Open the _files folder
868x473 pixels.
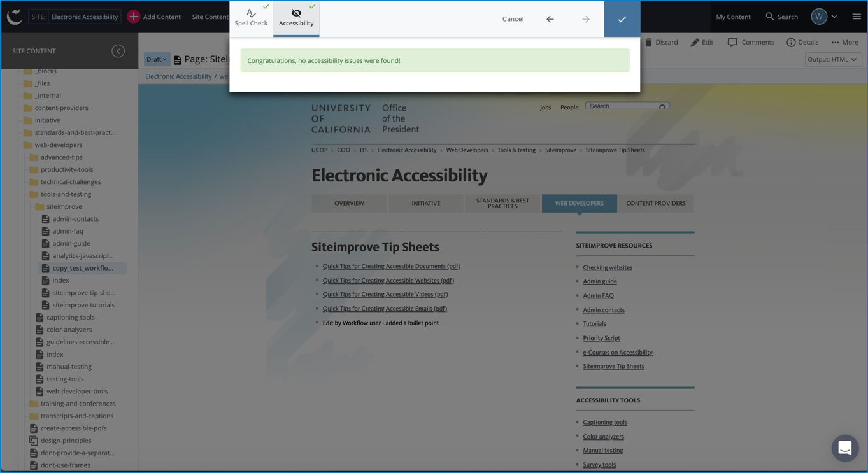pos(42,83)
